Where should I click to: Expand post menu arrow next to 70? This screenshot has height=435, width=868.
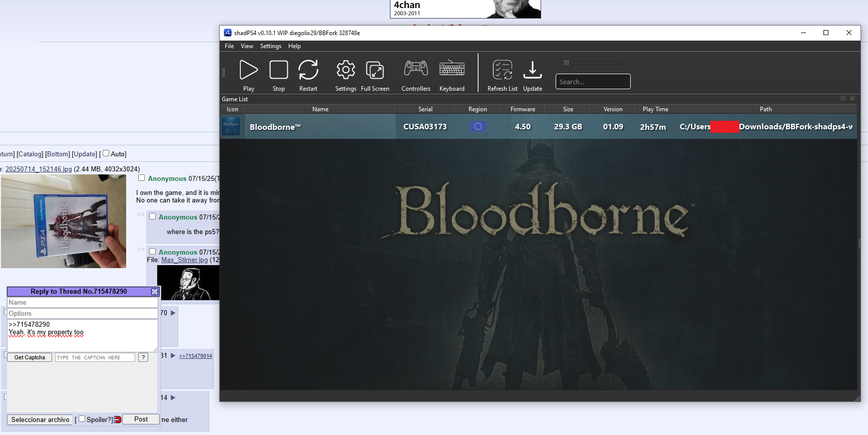[x=173, y=313]
